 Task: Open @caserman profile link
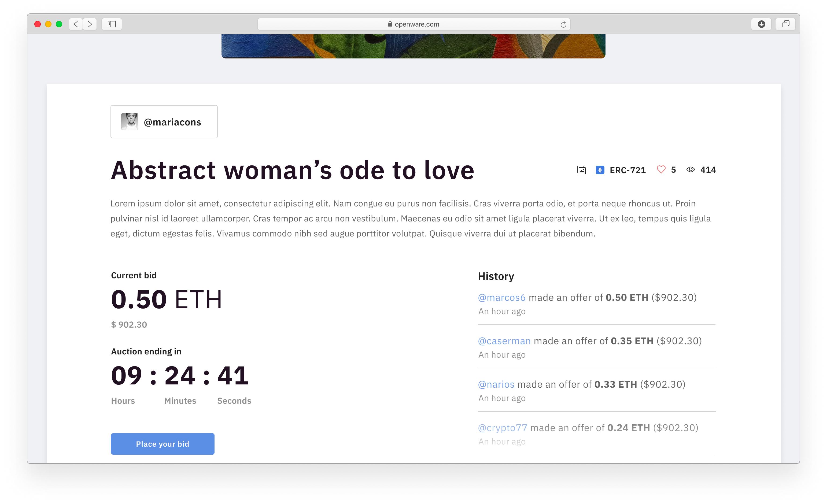pos(504,341)
